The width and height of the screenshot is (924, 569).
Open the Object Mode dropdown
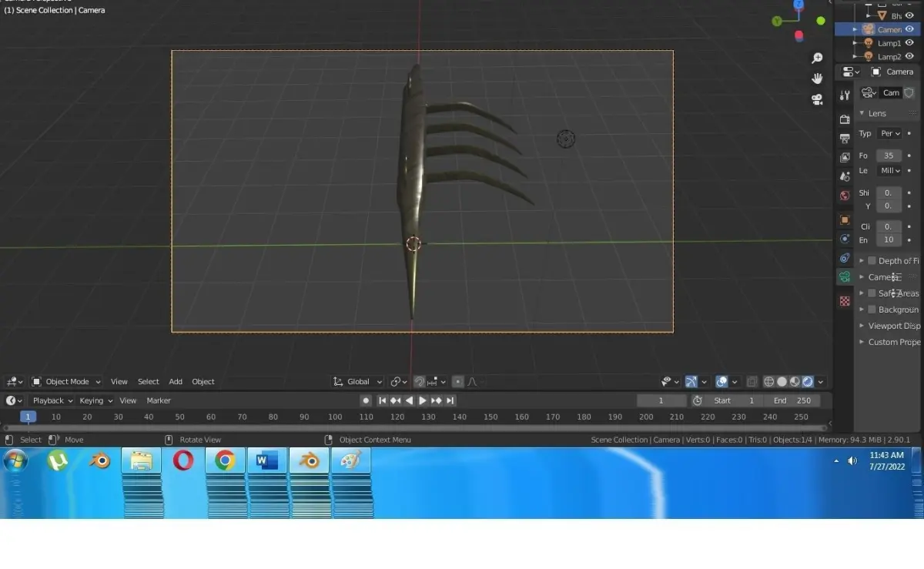(x=66, y=382)
